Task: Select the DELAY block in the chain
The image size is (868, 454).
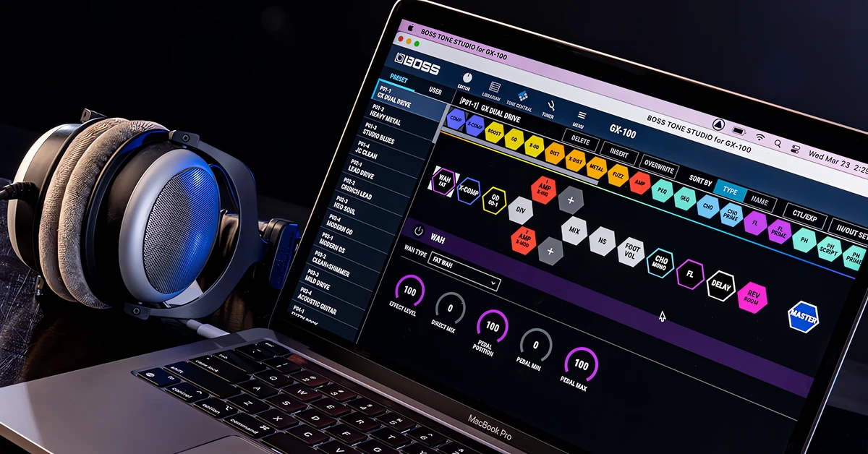Action: coord(721,286)
